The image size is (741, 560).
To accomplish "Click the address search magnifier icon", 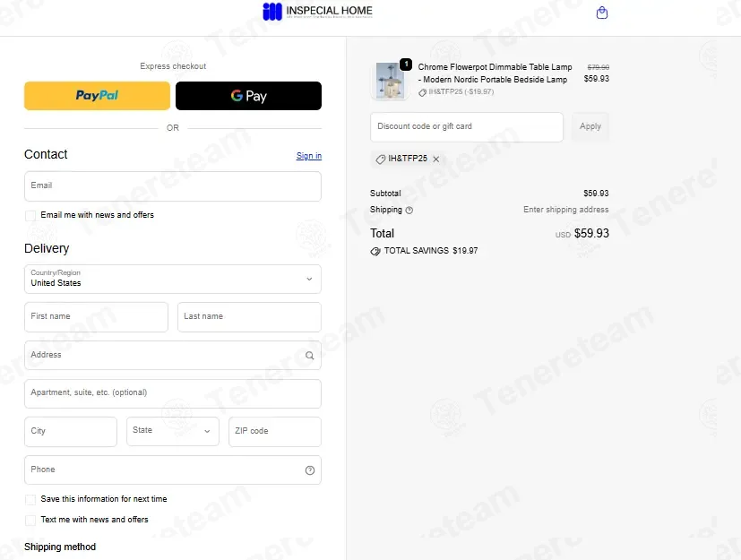I will point(309,356).
